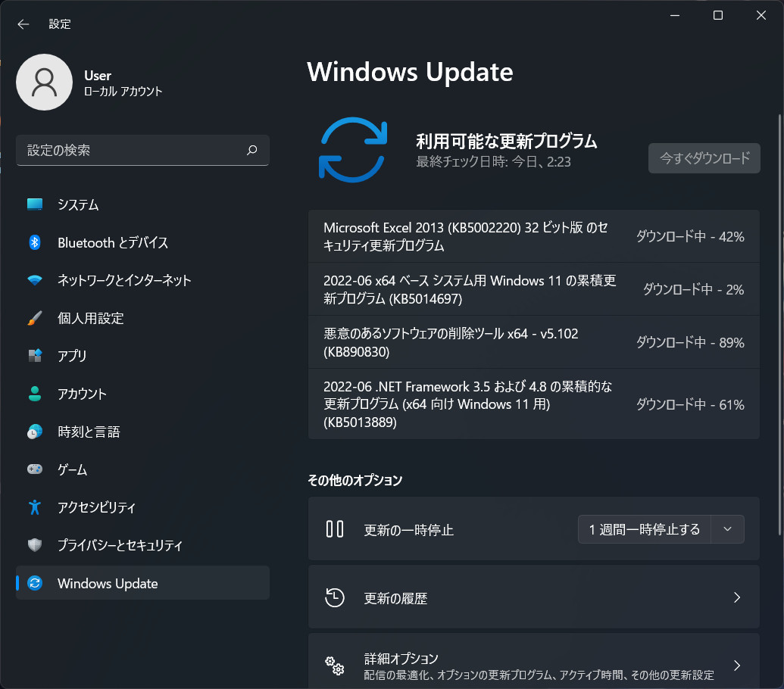Open プライバシーとセキュリティ settings
Viewport: 784px width, 689px height.
142,545
